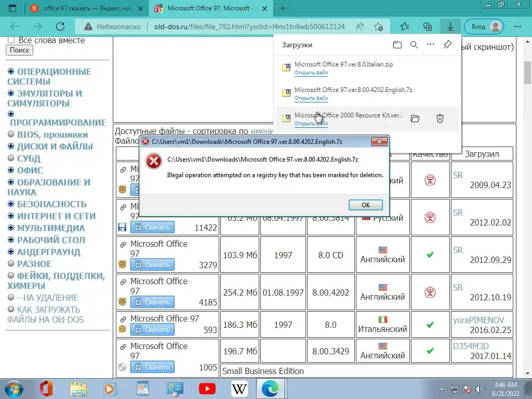
Task: Open the Collections icon in toolbar
Action: [x=428, y=26]
